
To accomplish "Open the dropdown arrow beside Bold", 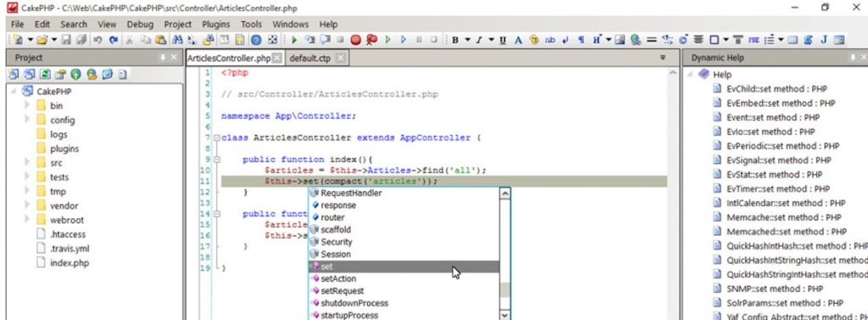I will pos(467,40).
